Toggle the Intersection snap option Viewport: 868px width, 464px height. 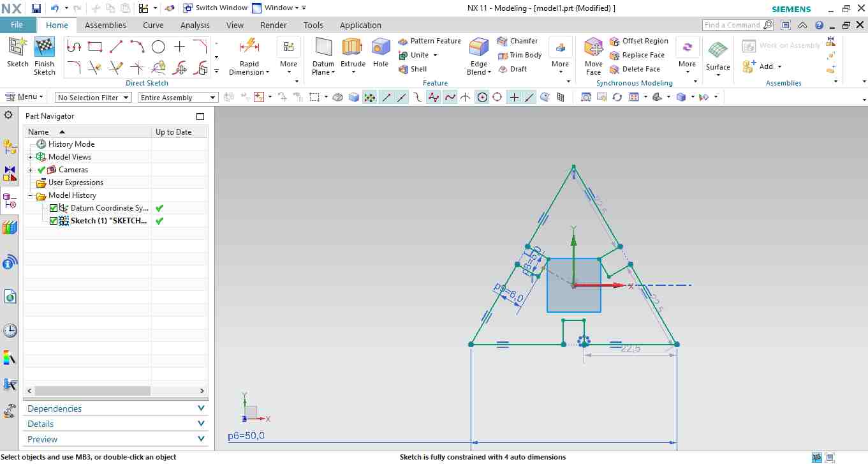pos(466,97)
